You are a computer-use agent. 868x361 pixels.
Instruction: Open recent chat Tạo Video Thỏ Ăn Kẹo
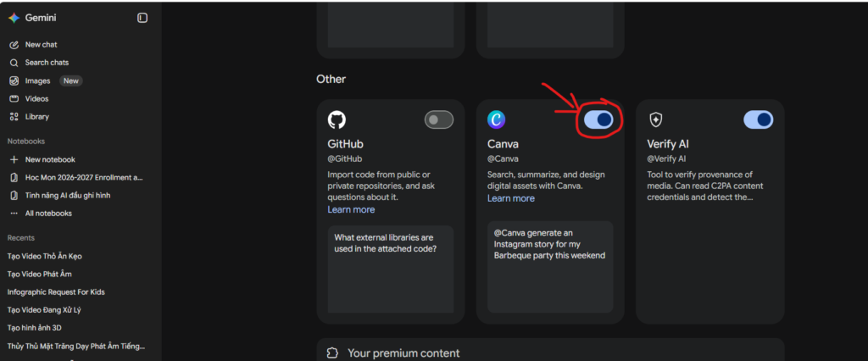(45, 257)
